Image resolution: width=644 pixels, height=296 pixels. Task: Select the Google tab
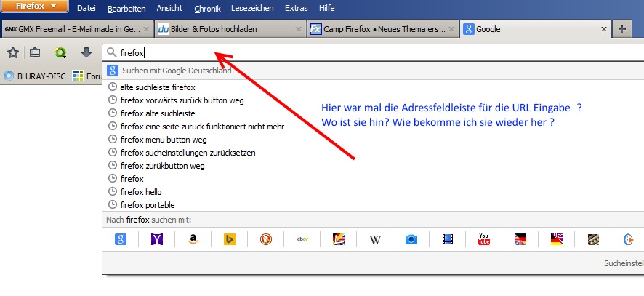coord(536,29)
